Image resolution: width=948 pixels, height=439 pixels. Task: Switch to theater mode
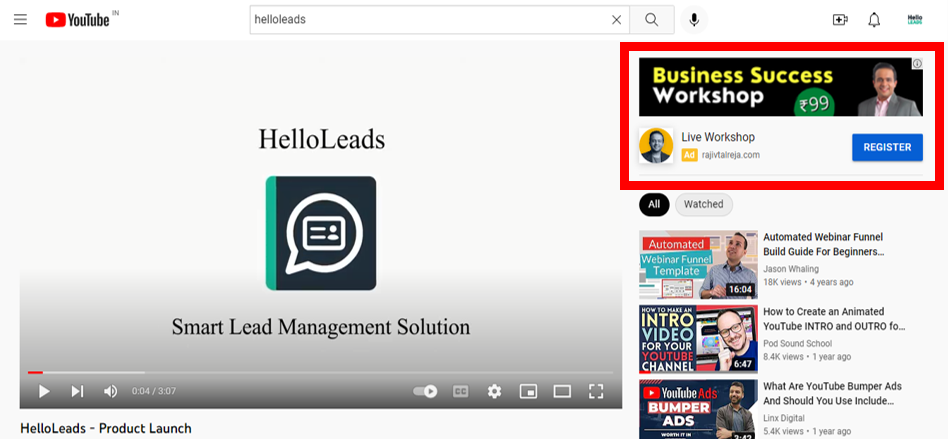click(562, 391)
